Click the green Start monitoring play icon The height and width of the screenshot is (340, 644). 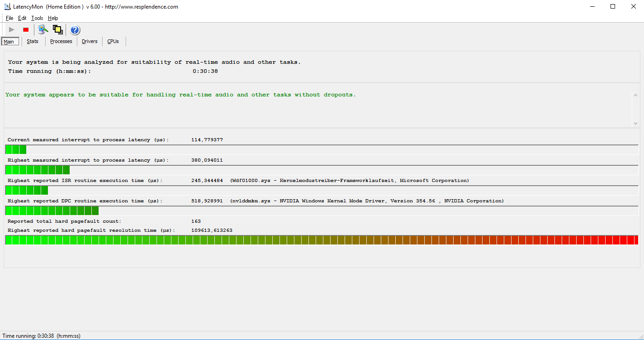12,30
